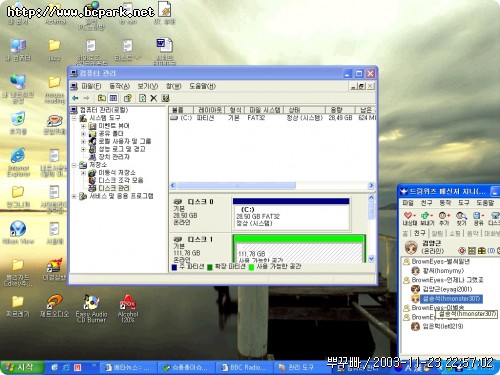Select contact 김양근(eyagi2001) in the messenger list
The height and width of the screenshot is (375, 500).
pyautogui.click(x=448, y=289)
